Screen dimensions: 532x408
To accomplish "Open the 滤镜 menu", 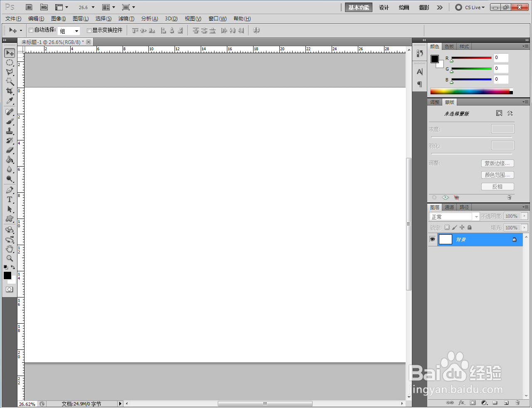I will pos(126,19).
